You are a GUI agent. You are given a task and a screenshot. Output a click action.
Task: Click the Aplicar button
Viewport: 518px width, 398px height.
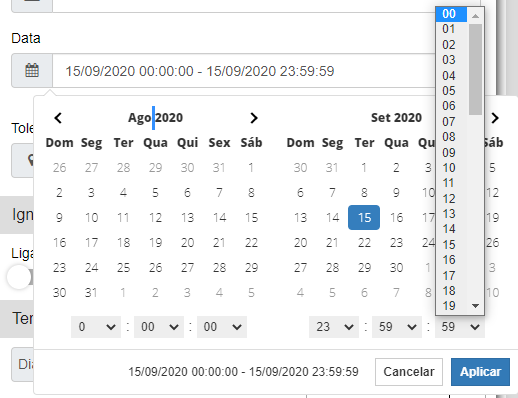(x=480, y=372)
